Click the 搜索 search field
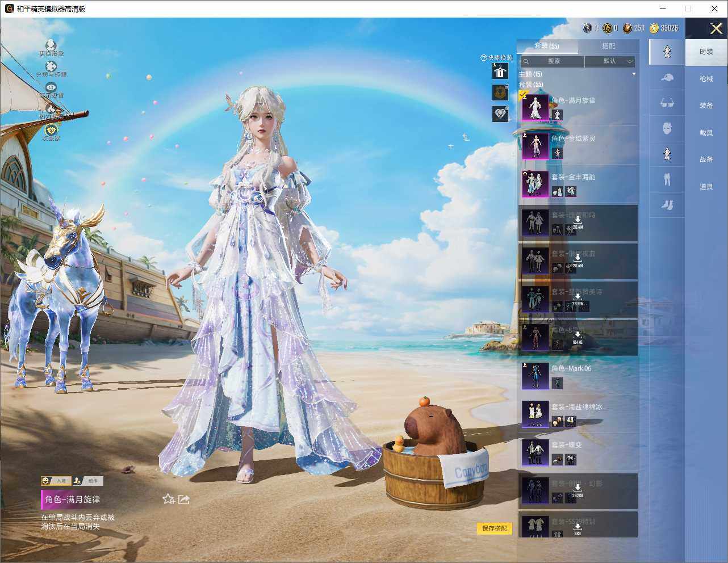The width and height of the screenshot is (728, 563). tap(552, 61)
